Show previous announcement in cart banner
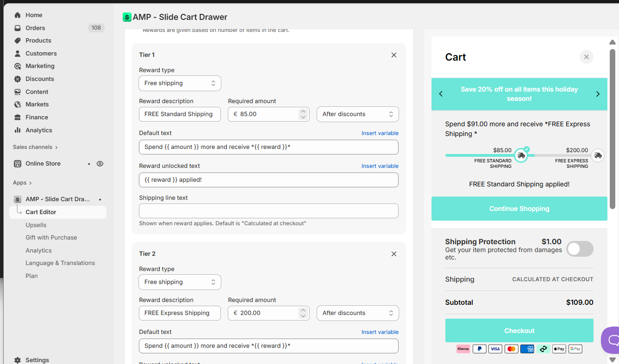Image resolution: width=619 pixels, height=364 pixels. click(x=441, y=94)
